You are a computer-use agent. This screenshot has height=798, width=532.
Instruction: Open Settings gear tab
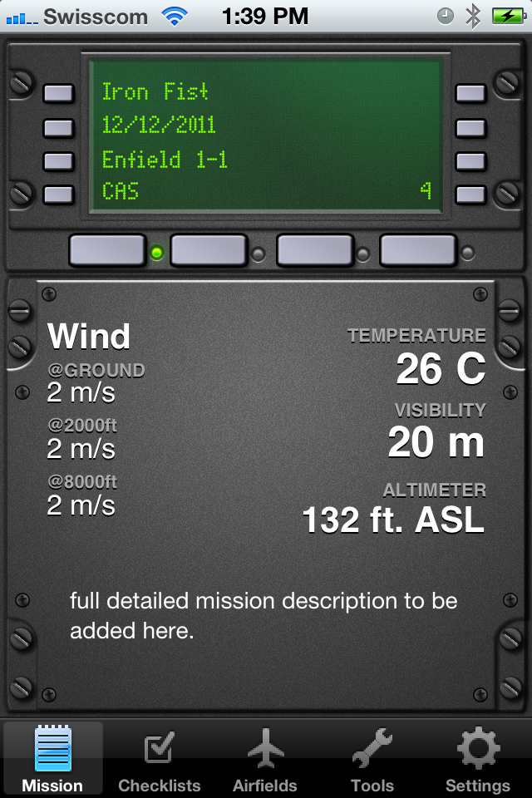tap(477, 759)
